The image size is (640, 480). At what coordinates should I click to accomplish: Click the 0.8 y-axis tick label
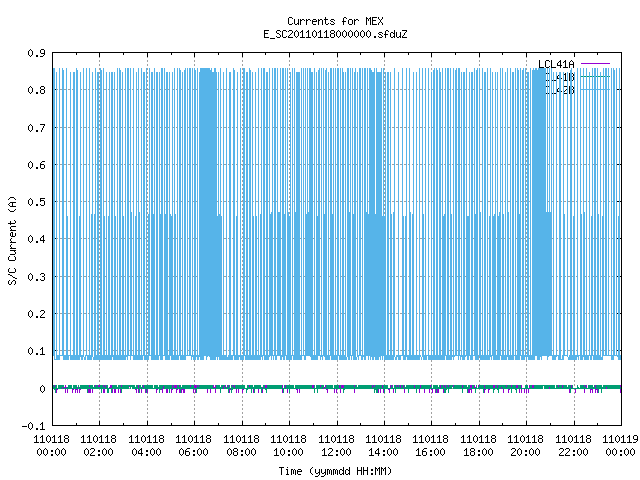coord(36,90)
